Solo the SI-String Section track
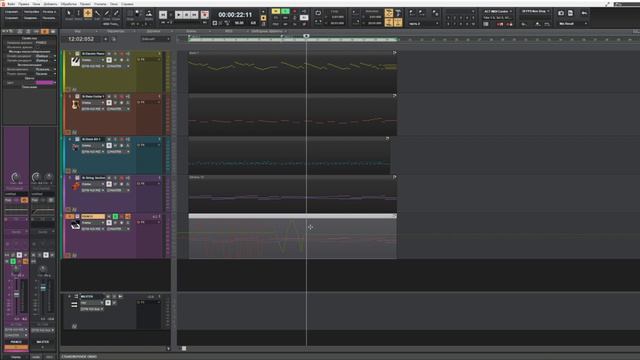The image size is (640, 360). coord(115,178)
